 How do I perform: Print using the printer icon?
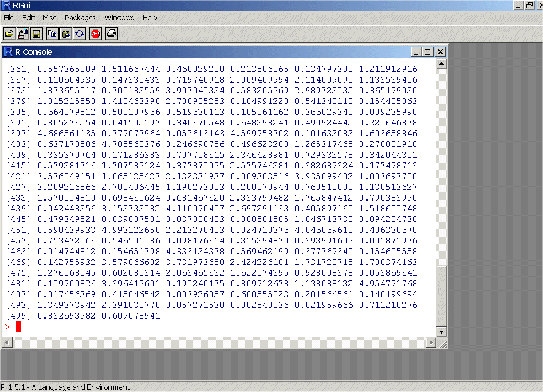pos(111,34)
